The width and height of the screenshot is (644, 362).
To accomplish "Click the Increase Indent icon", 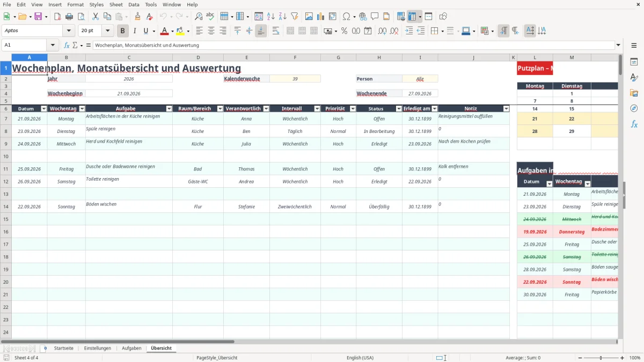I will click(x=409, y=31).
